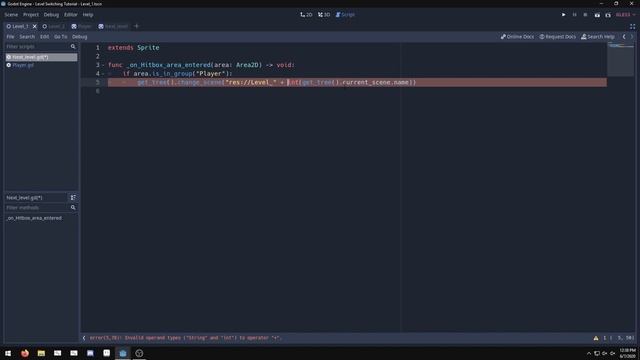
Task: Click the taskbar clock
Action: pyautogui.click(x=628, y=353)
